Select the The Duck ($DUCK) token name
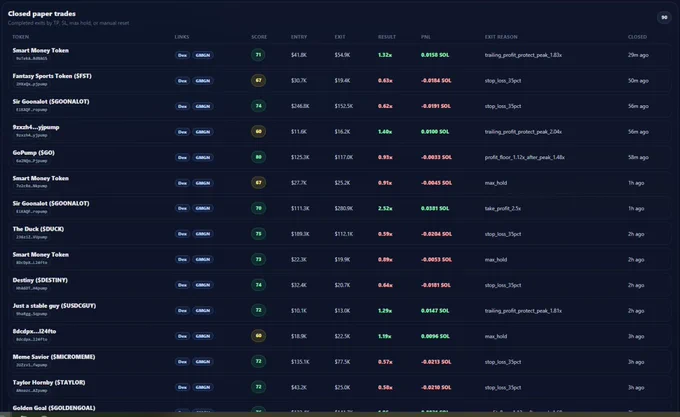 [38, 229]
